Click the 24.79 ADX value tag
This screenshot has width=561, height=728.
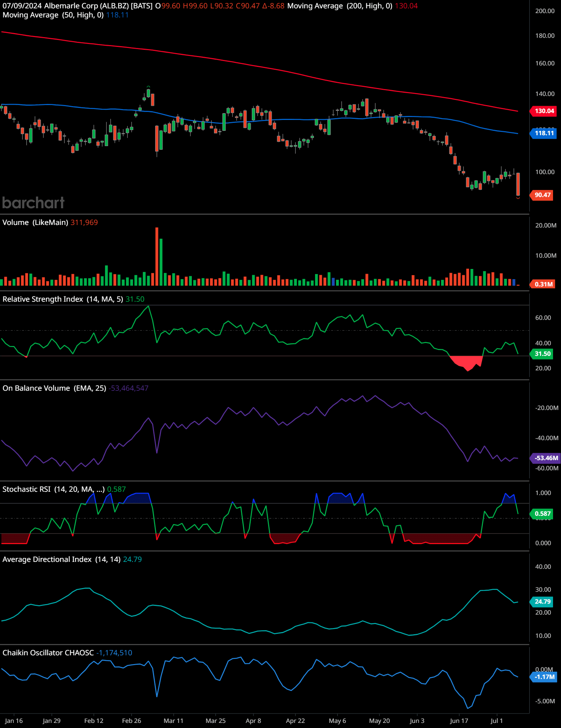coord(542,602)
